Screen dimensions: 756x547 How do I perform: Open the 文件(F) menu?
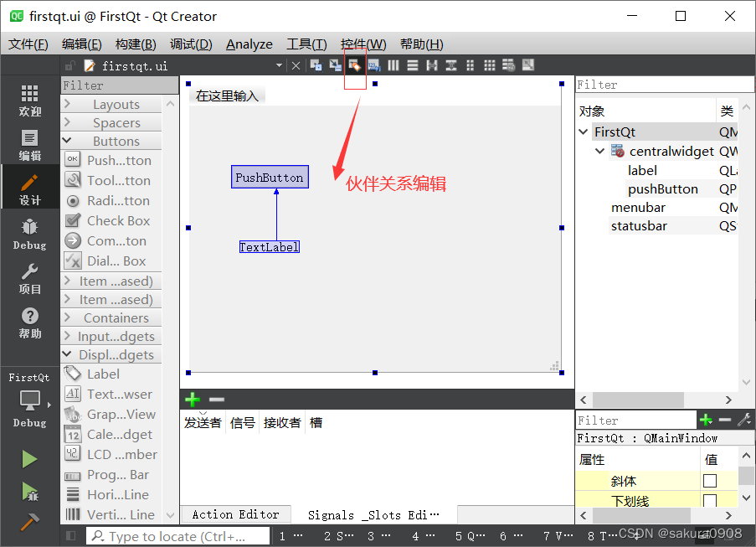click(x=28, y=44)
